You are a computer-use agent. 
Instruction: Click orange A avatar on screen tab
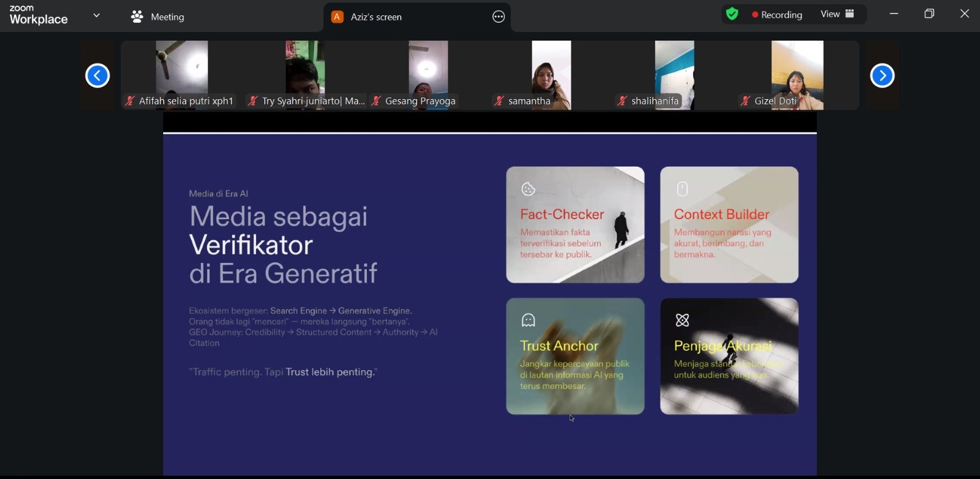point(337,17)
